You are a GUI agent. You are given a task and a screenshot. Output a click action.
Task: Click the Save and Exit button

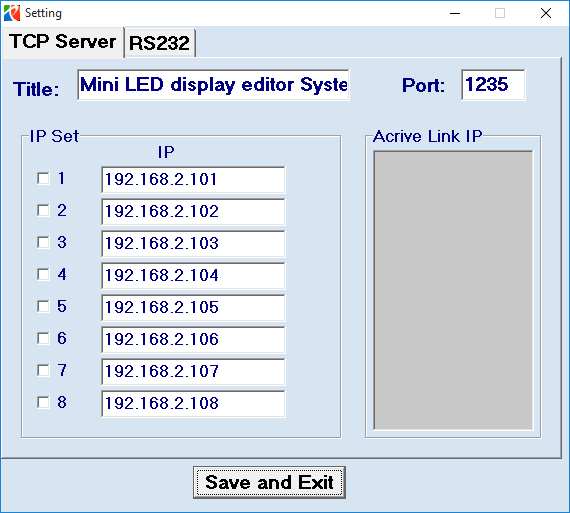[269, 482]
